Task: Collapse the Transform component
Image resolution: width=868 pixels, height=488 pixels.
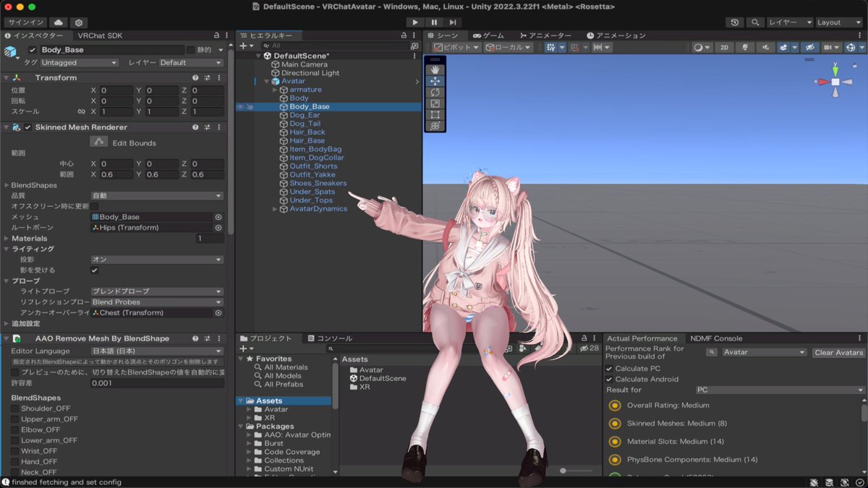Action: pyautogui.click(x=6, y=77)
